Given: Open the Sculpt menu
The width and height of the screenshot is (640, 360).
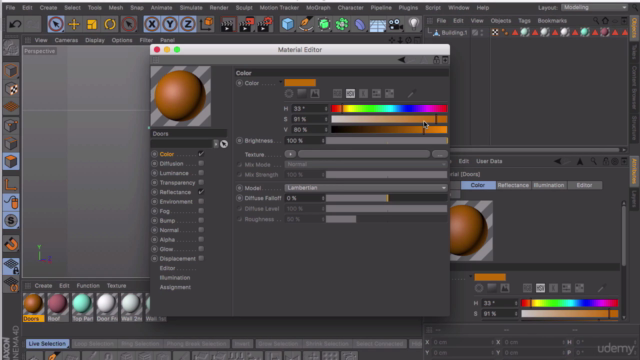Looking at the screenshot, I should 244,8.
